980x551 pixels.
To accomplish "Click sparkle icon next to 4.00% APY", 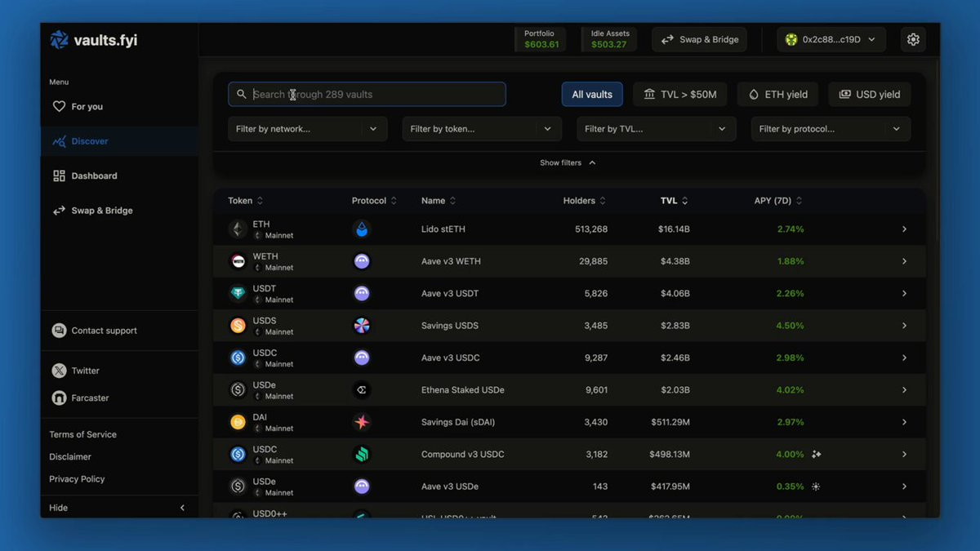I will [x=817, y=455].
